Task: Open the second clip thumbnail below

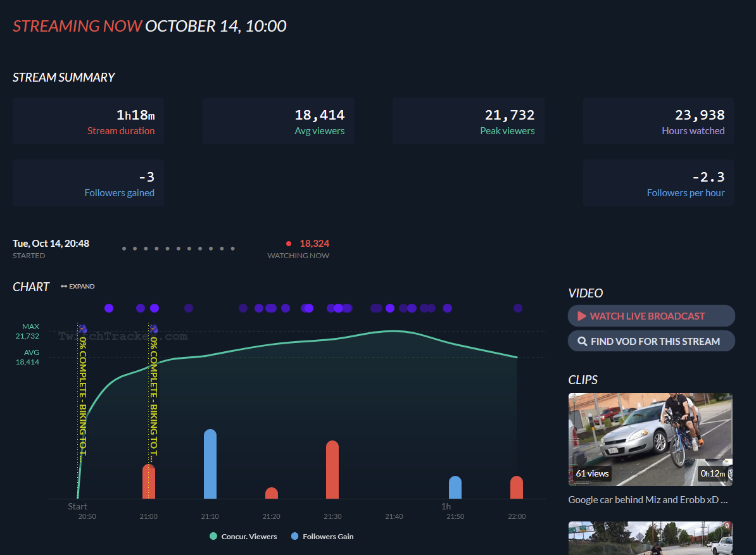Action: point(650,538)
